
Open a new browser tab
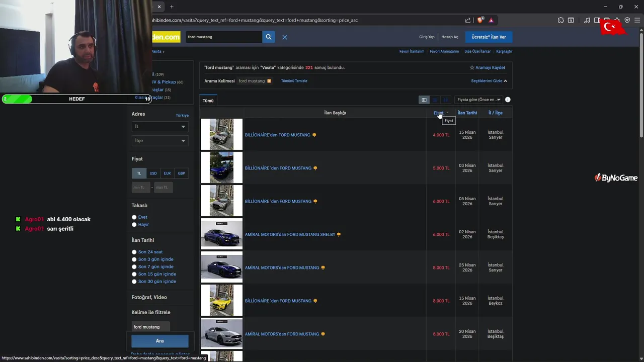click(172, 7)
